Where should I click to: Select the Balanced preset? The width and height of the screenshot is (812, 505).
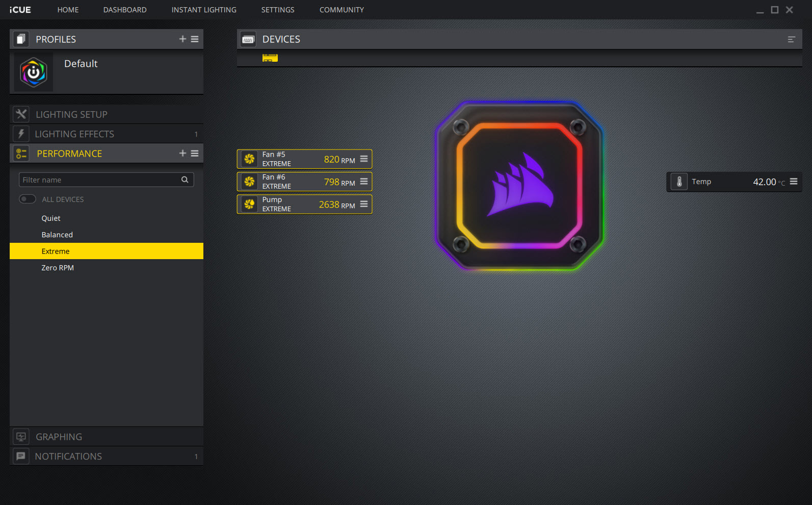(x=107, y=235)
